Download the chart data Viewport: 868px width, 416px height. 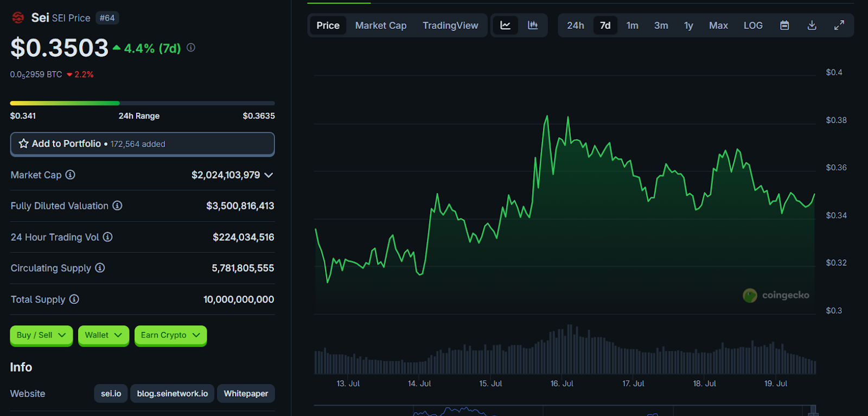pos(812,25)
